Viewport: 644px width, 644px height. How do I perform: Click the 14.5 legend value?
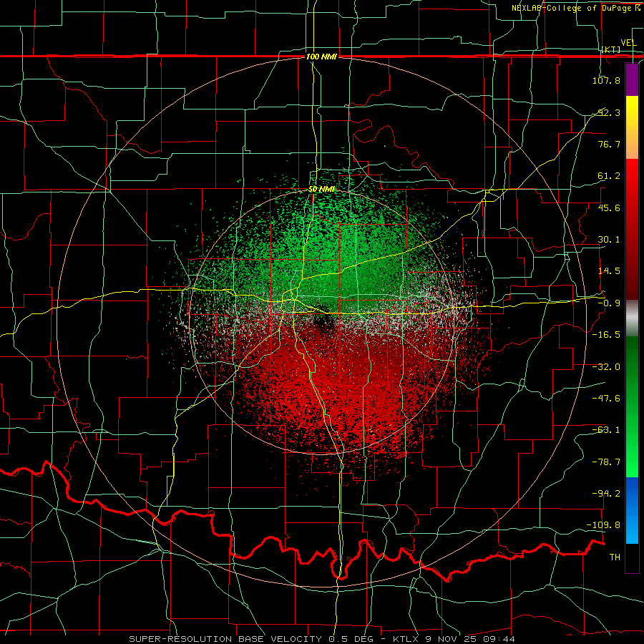point(609,271)
